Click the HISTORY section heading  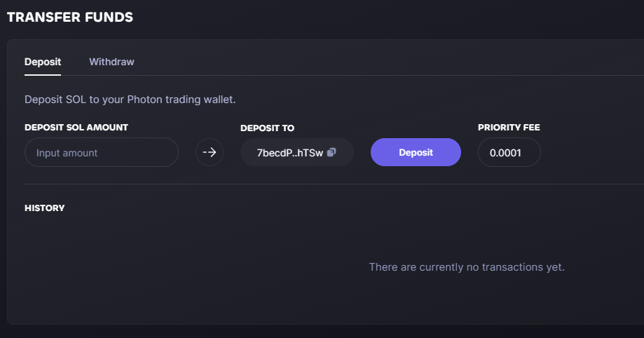point(45,208)
